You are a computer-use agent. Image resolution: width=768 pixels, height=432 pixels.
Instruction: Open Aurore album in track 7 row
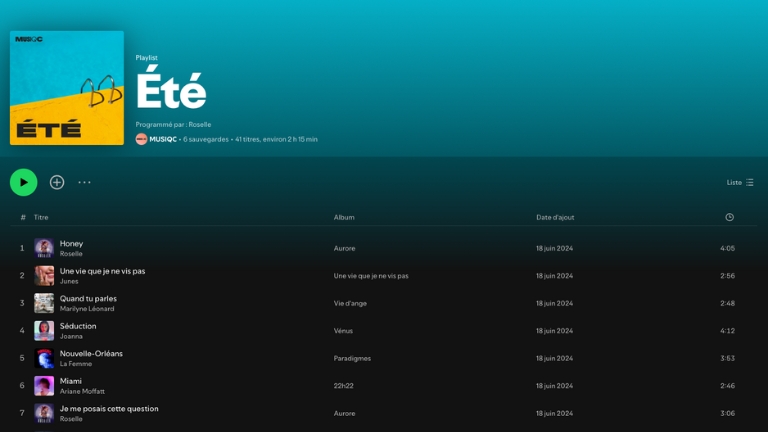coord(344,413)
